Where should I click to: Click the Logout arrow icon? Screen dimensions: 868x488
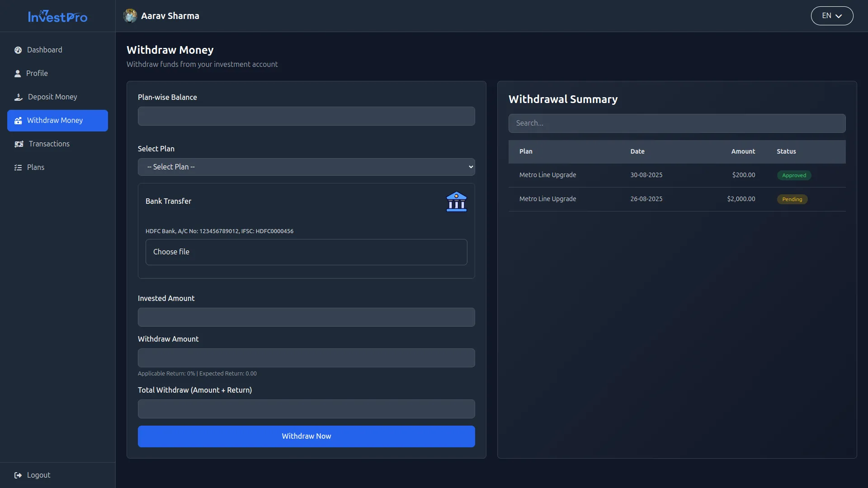[x=18, y=475]
